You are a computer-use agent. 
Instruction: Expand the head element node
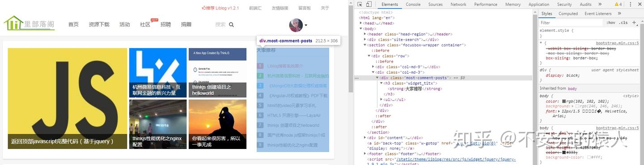coord(361,23)
